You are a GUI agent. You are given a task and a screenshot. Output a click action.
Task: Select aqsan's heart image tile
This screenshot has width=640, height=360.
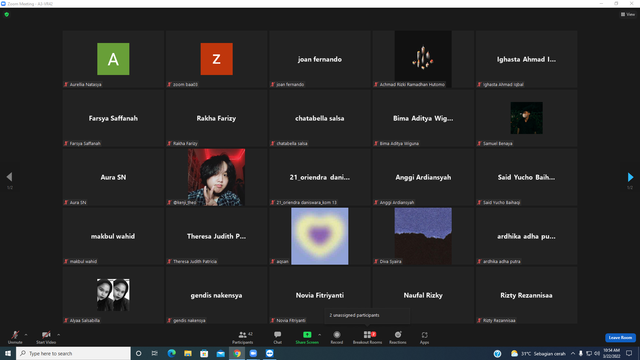[x=320, y=236]
